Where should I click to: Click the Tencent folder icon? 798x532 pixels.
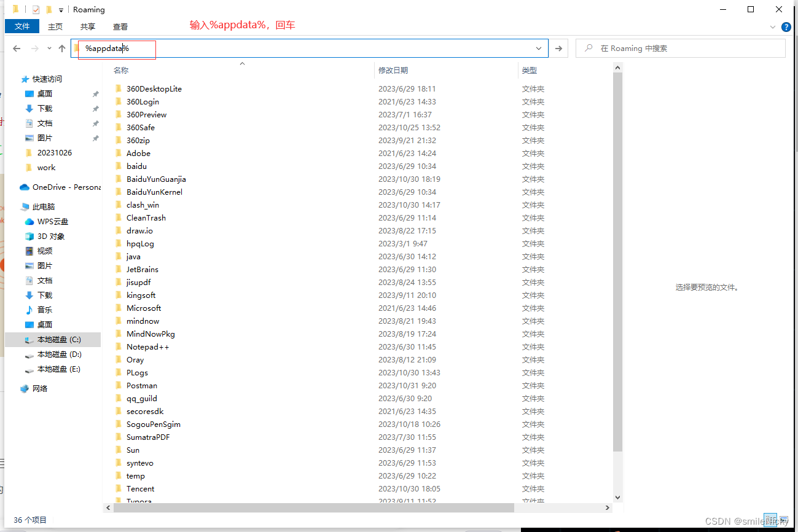119,489
